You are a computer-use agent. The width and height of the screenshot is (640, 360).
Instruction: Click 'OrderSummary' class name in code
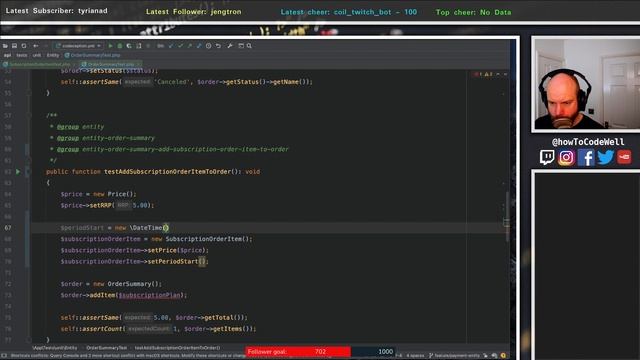pyautogui.click(x=130, y=284)
